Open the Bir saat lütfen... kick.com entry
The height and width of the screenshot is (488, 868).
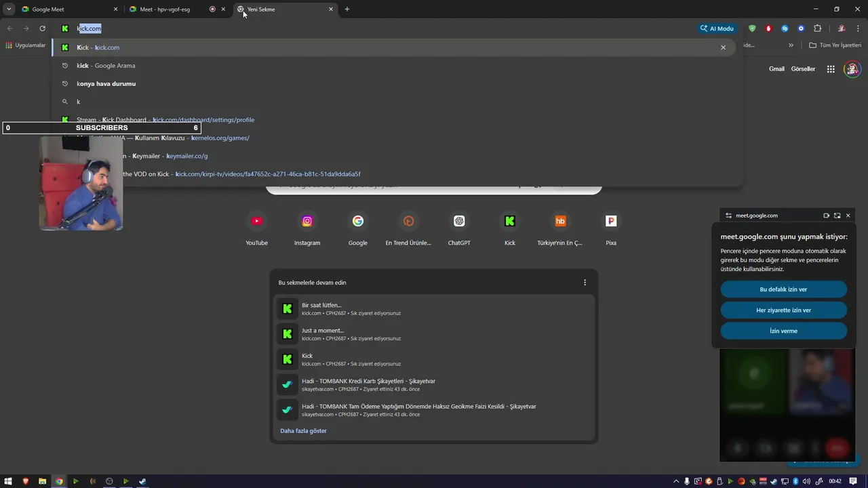click(x=434, y=309)
